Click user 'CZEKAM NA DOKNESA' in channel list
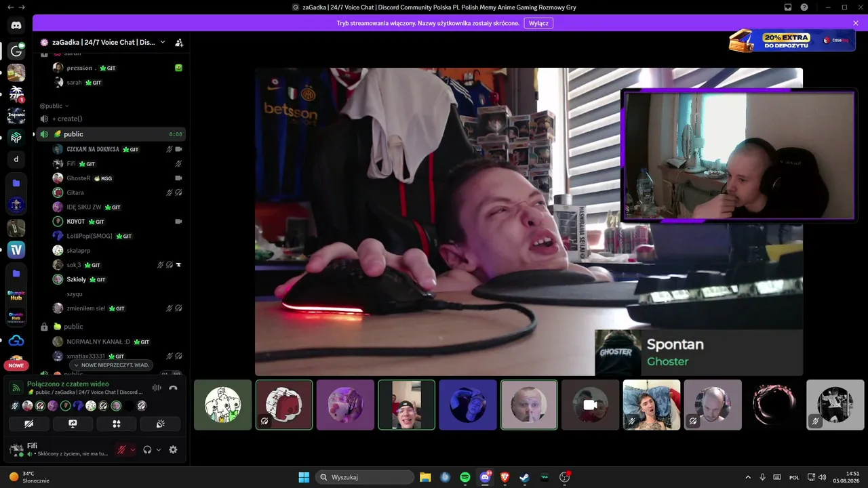Image resolution: width=868 pixels, height=488 pixels. click(x=93, y=149)
